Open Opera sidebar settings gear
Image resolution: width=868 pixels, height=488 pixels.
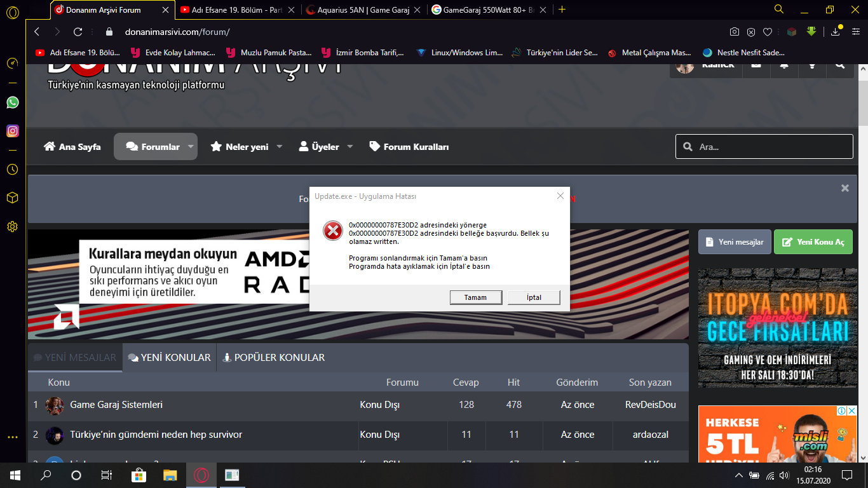pyautogui.click(x=13, y=227)
